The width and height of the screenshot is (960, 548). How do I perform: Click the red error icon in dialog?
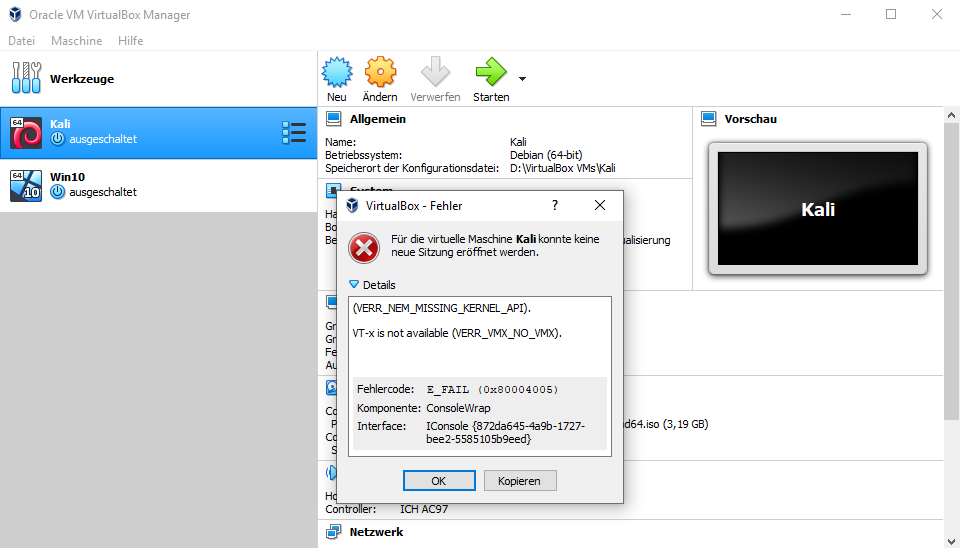click(x=364, y=248)
